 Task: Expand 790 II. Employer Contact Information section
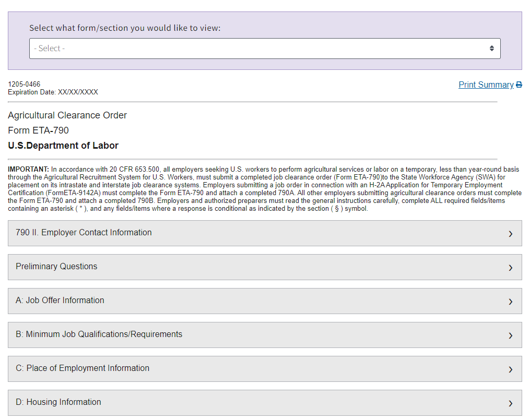coord(84,233)
